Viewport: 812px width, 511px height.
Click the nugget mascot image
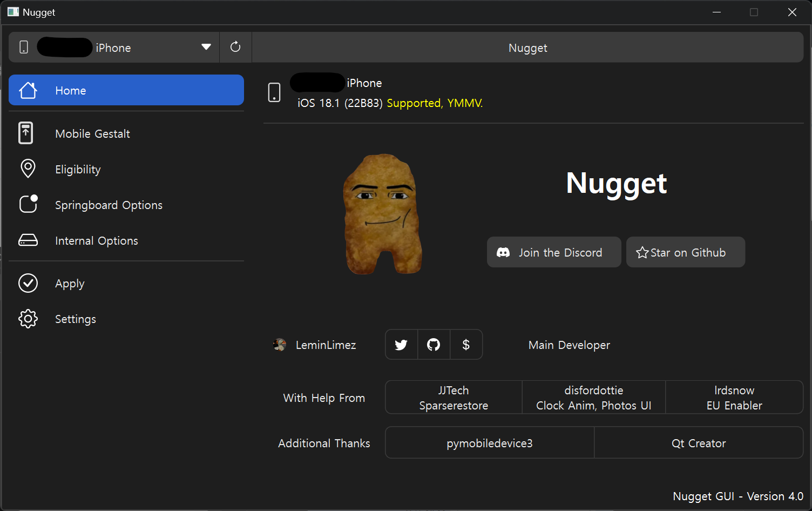pyautogui.click(x=383, y=214)
